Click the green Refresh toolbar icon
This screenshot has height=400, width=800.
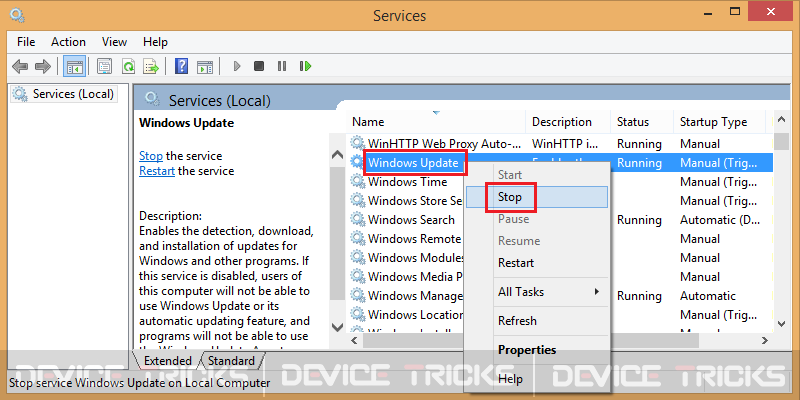click(128, 66)
